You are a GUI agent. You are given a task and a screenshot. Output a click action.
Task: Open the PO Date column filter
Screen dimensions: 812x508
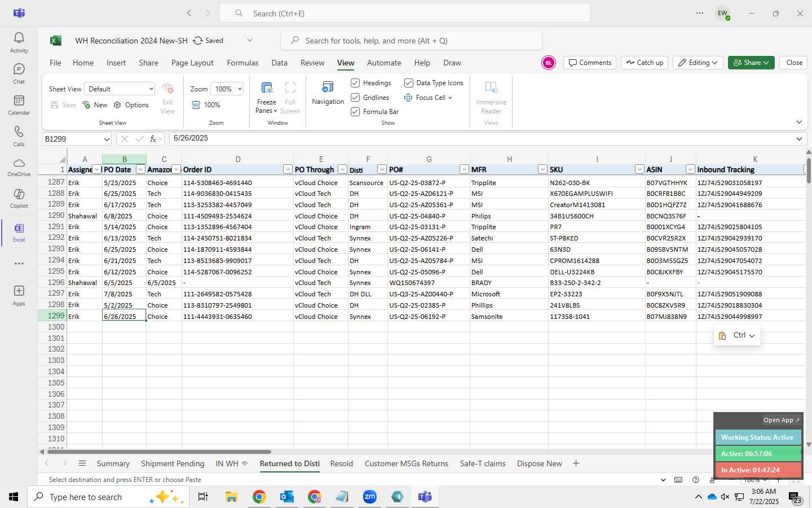tap(140, 170)
